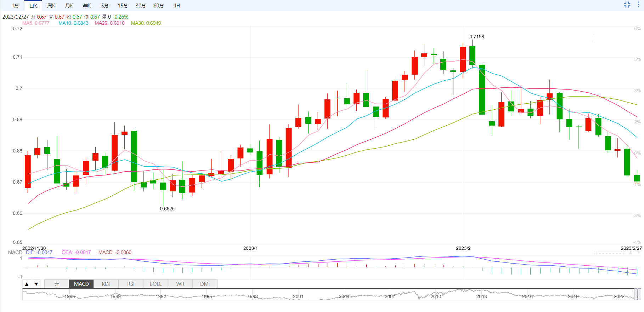Click the 2022/11/30 start date label
The image size is (644, 312).
(x=34, y=248)
